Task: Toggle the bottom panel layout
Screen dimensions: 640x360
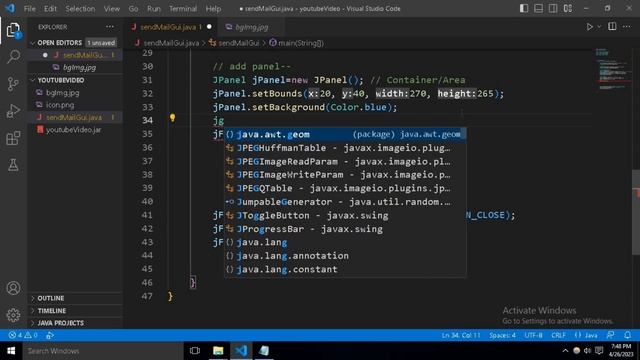Action: (x=538, y=8)
